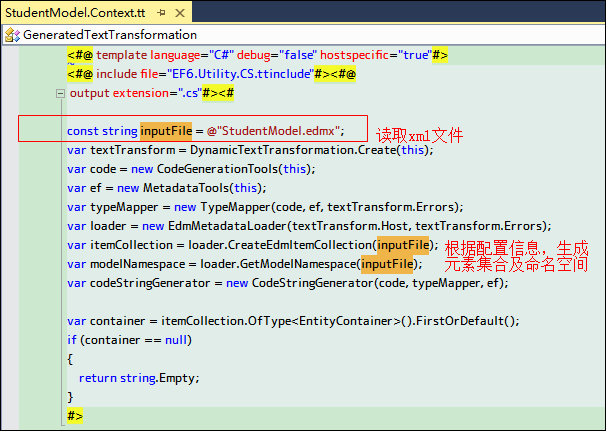Click EntityContainer in the OfType call
This screenshot has width=606, height=431.
346,321
